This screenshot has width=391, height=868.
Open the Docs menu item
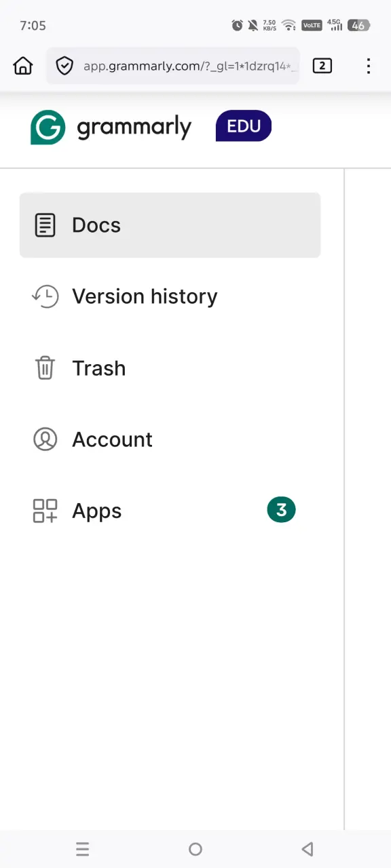(170, 225)
